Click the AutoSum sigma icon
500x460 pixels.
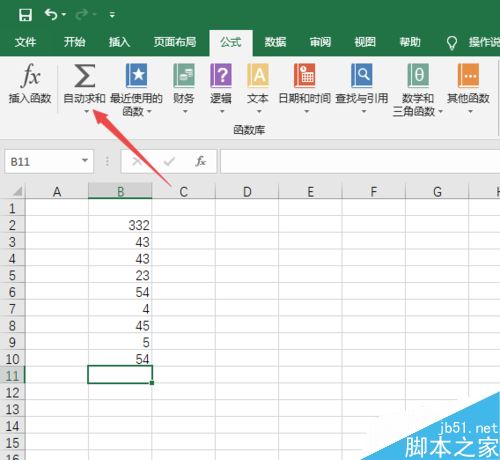pyautogui.click(x=85, y=75)
